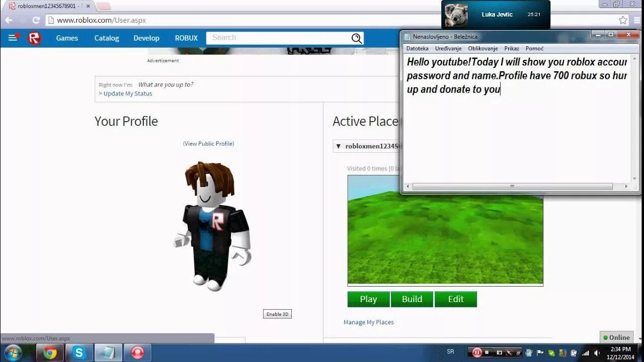This screenshot has width=644, height=362.
Task: Open the ROBUX page
Action: coord(186,38)
